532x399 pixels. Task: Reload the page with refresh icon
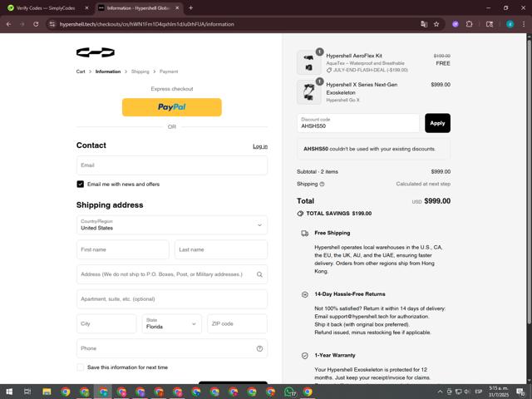coord(36,24)
